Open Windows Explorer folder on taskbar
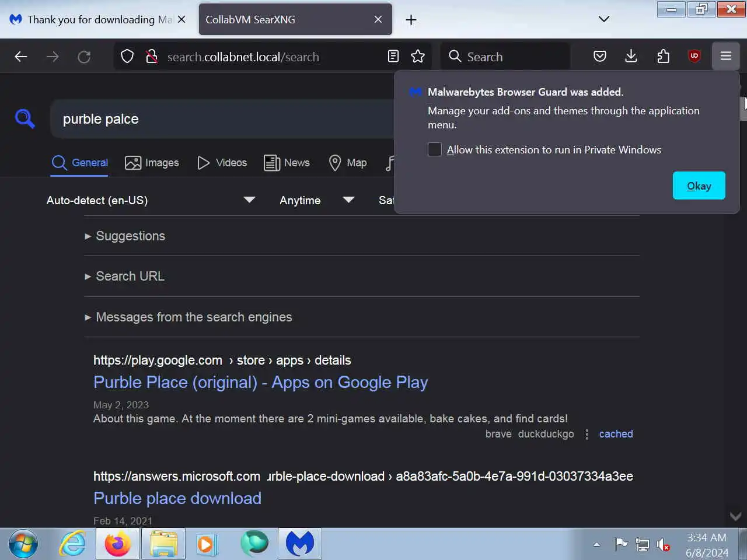The image size is (747, 560). [x=163, y=544]
